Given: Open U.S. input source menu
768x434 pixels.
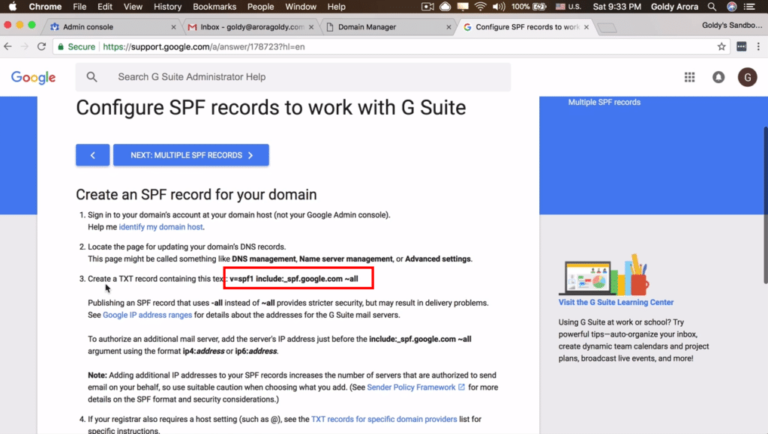Looking at the screenshot, I should pos(568,7).
